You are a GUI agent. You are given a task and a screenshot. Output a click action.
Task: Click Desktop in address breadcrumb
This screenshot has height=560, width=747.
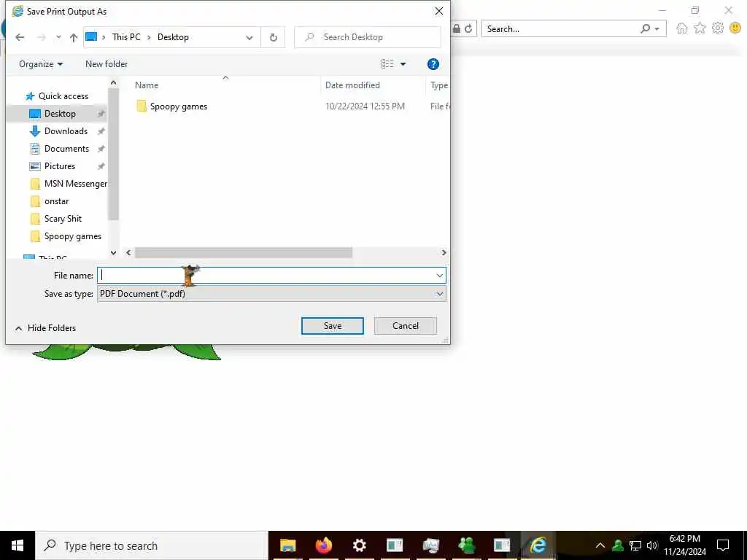pos(173,37)
